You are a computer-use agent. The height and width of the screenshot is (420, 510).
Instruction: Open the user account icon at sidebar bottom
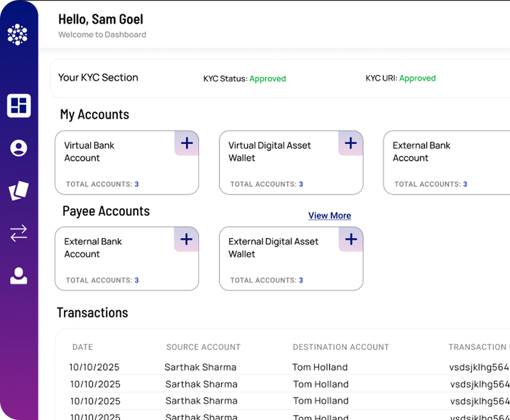[19, 276]
